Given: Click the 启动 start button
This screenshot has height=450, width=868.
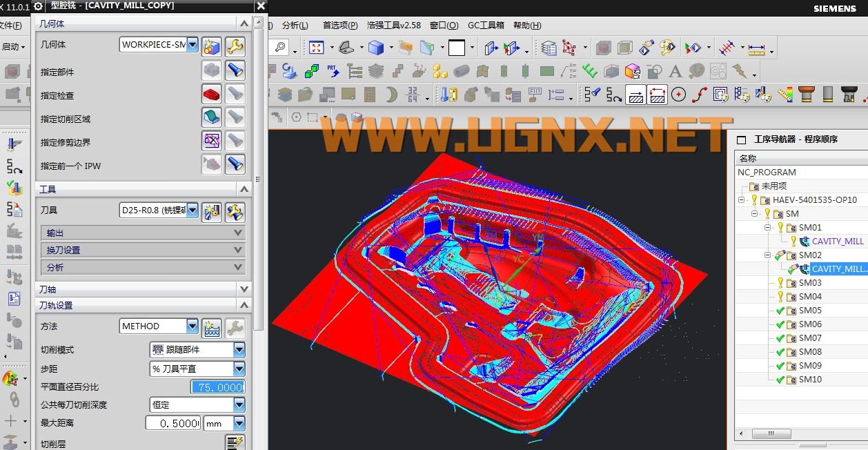Looking at the screenshot, I should (x=12, y=47).
